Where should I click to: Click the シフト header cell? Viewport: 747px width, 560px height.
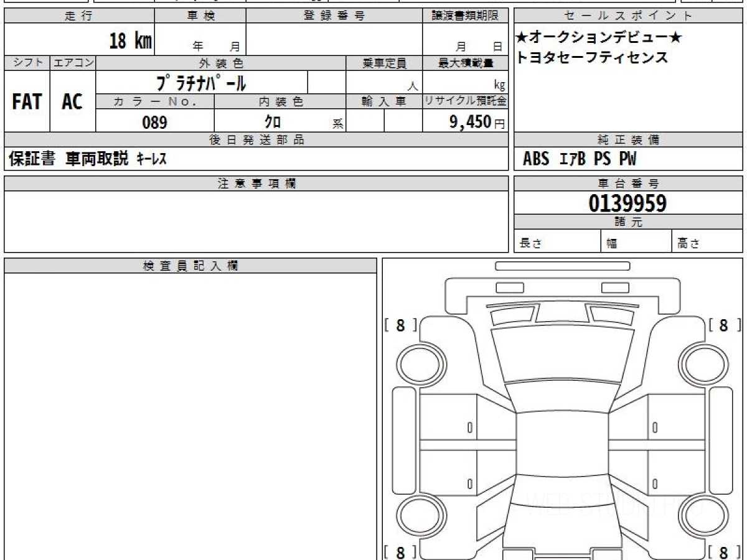27,63
